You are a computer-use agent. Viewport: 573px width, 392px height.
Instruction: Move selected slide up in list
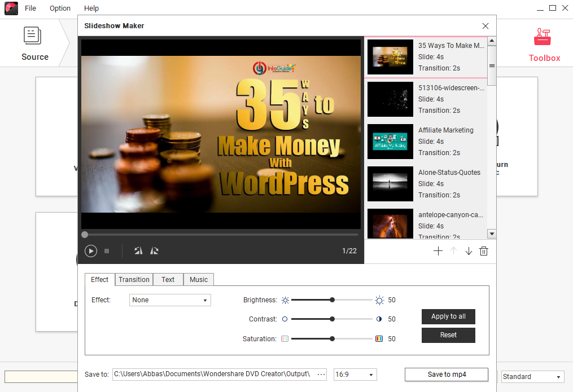(453, 251)
